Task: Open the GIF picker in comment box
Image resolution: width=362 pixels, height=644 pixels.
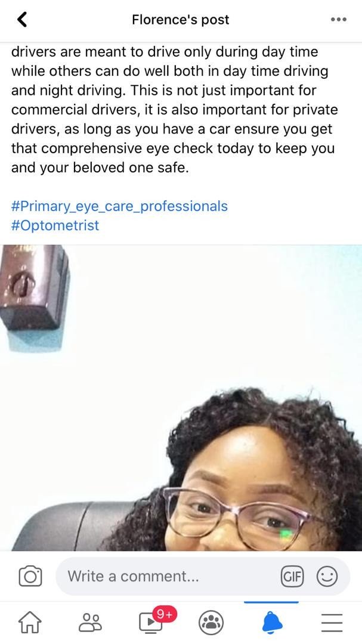Action: (x=292, y=576)
